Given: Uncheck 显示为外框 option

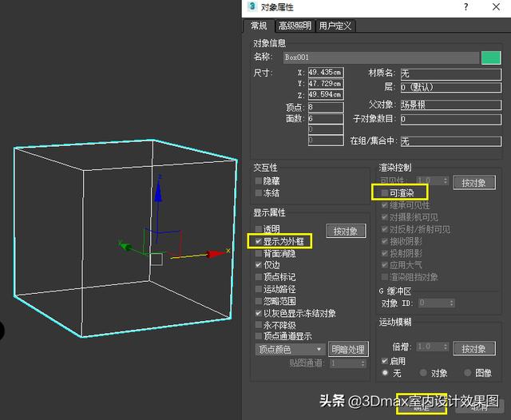Looking at the screenshot, I should pyautogui.click(x=259, y=241).
